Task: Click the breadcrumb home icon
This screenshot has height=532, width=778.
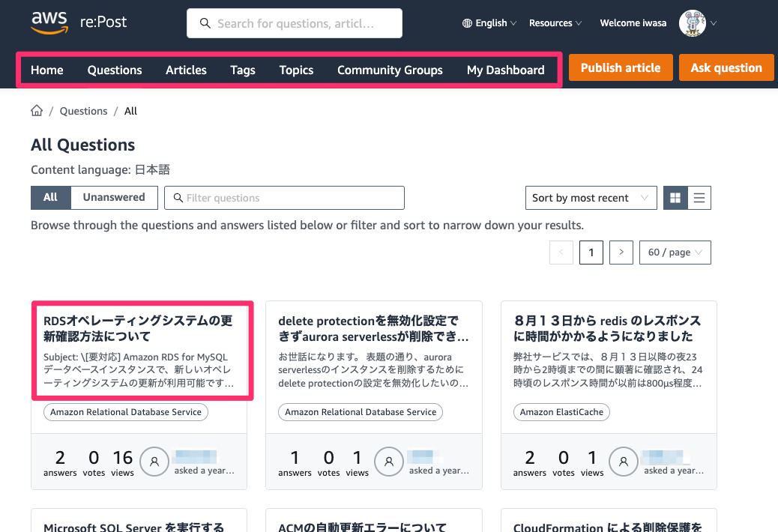Action: tap(37, 110)
